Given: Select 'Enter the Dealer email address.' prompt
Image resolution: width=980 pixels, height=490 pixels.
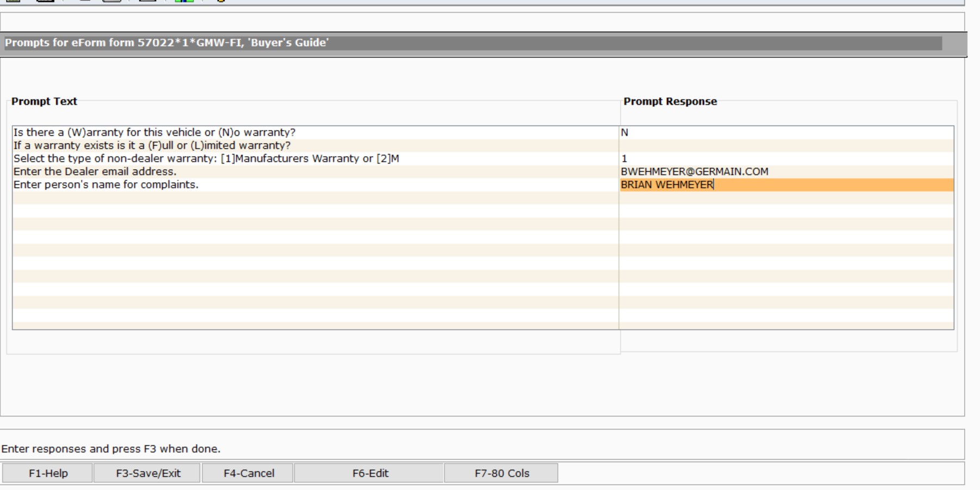Looking at the screenshot, I should point(315,172).
